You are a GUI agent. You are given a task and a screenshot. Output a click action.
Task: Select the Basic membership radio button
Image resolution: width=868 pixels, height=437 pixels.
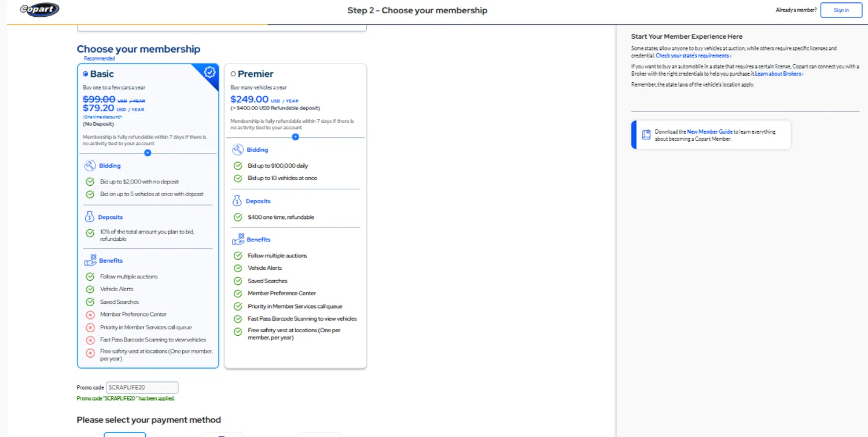point(86,74)
